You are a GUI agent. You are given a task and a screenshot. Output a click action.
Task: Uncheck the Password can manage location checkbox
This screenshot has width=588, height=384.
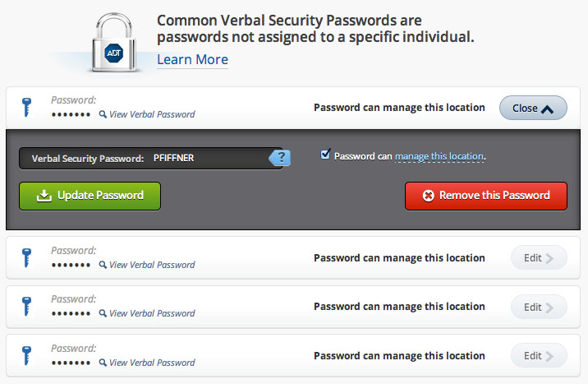pyautogui.click(x=326, y=155)
